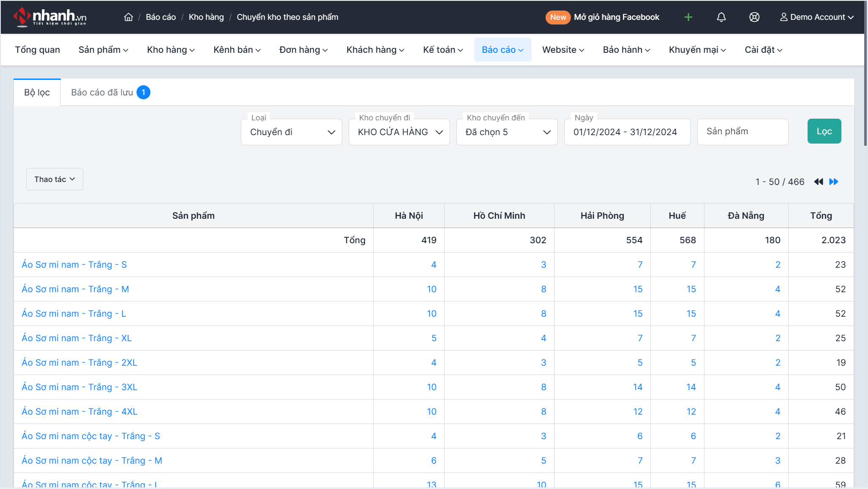Click the Hà Nội column header

(409, 216)
